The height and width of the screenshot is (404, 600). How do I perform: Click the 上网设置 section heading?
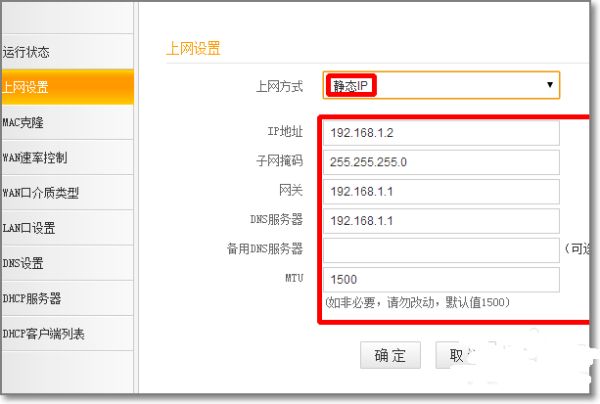point(192,48)
